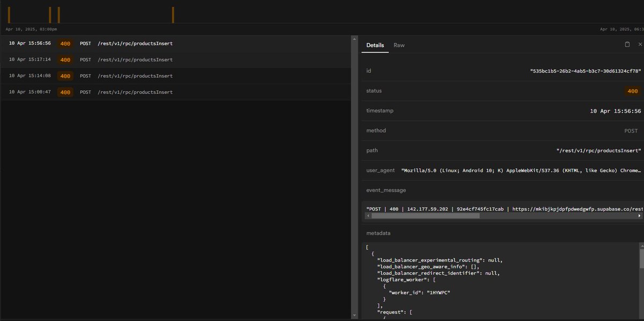Image resolution: width=644 pixels, height=321 pixels.
Task: Click first orange bar in timeline chart
Action: tap(9, 14)
